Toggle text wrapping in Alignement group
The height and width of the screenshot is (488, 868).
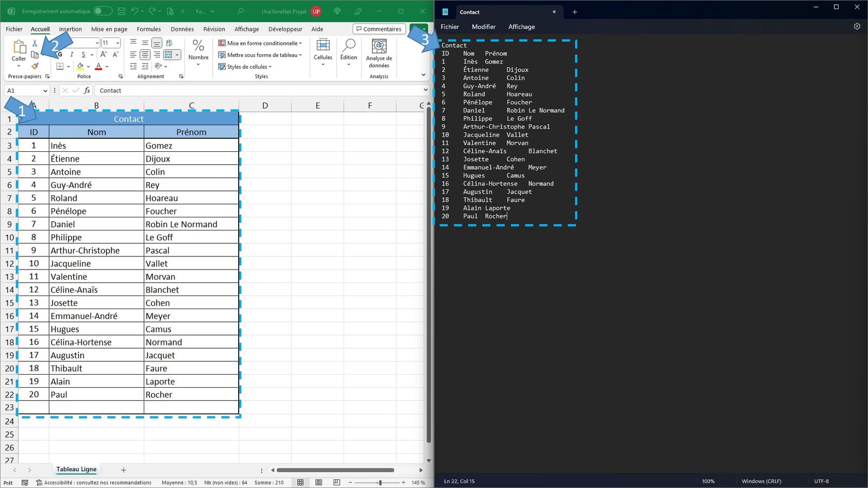169,43
